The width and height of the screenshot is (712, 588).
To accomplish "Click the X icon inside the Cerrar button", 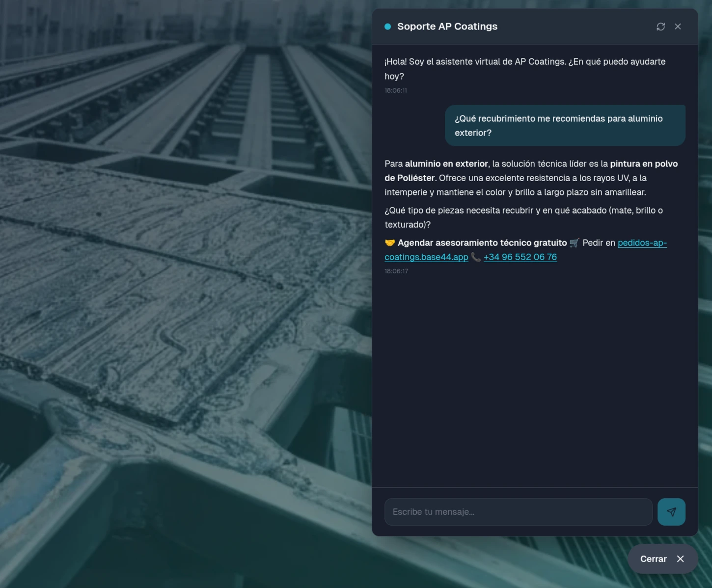I will pos(681,559).
